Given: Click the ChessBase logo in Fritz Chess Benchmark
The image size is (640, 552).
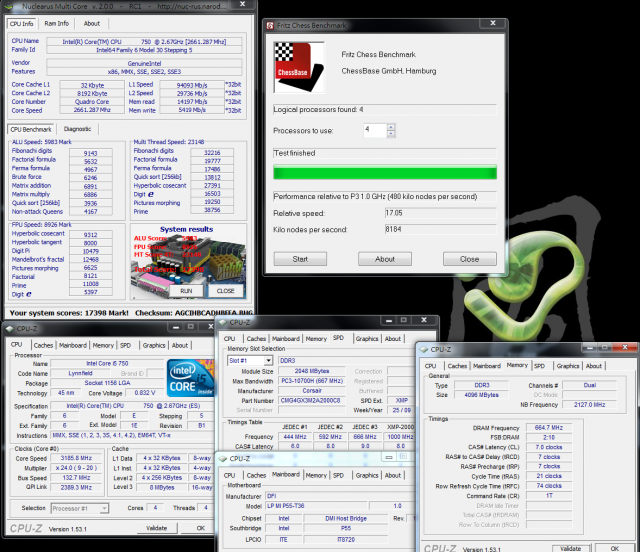Looking at the screenshot, I should tap(299, 67).
